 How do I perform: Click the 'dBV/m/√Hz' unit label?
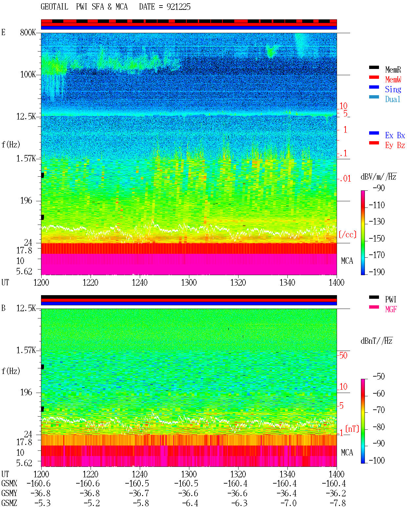tap(379, 177)
